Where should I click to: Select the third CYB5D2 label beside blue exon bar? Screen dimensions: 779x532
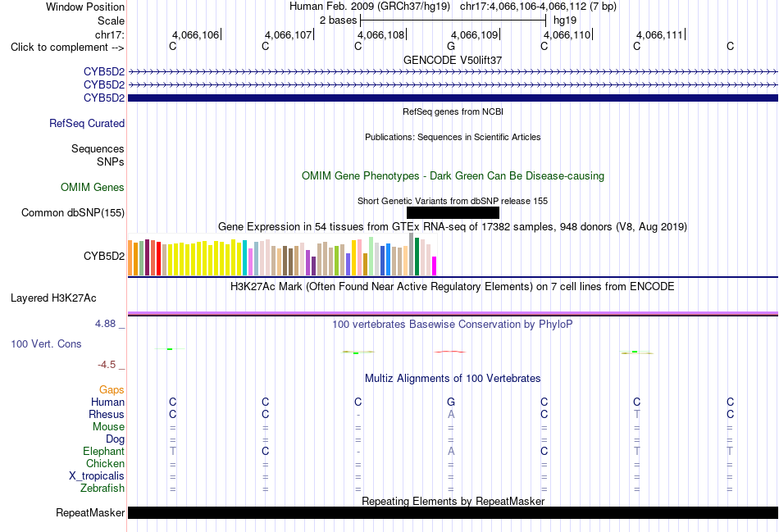(104, 98)
